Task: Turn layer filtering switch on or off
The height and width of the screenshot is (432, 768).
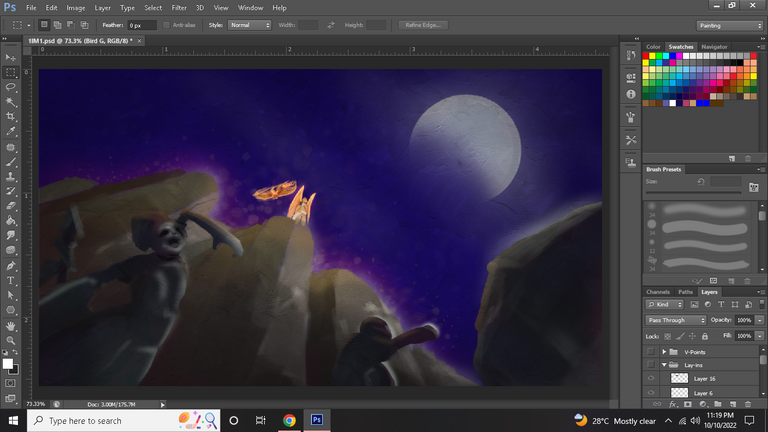Action: [762, 304]
